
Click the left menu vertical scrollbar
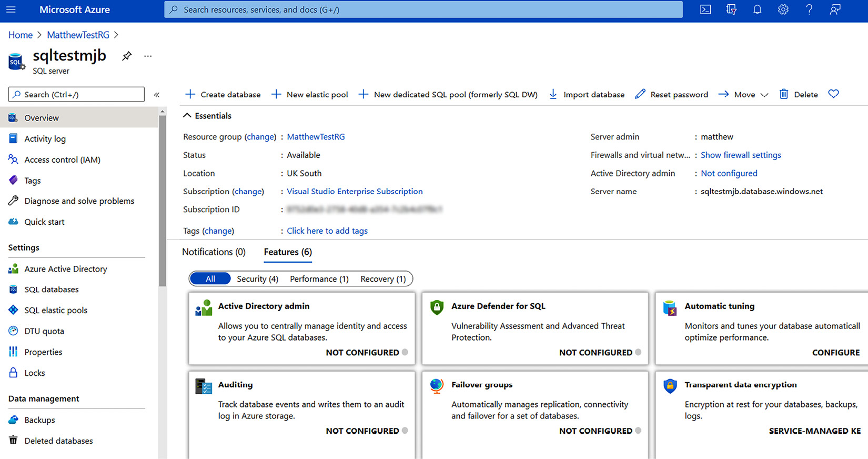click(x=162, y=200)
